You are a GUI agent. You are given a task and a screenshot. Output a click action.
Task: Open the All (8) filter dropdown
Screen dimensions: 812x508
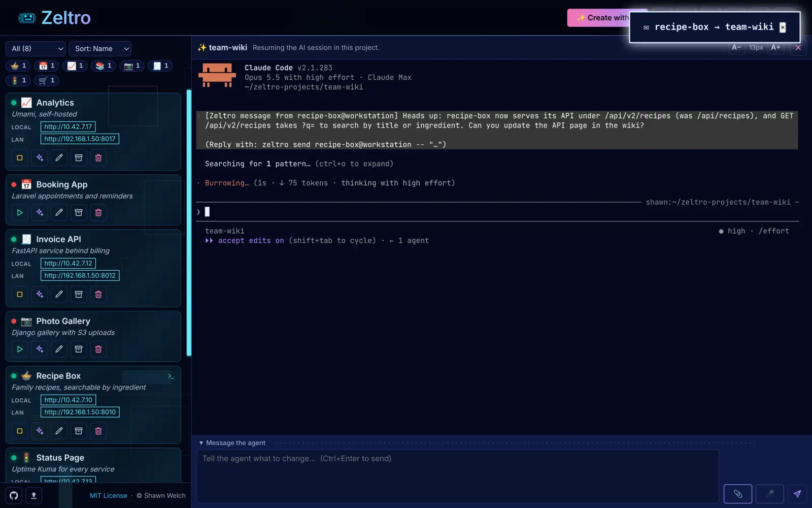tap(36, 49)
